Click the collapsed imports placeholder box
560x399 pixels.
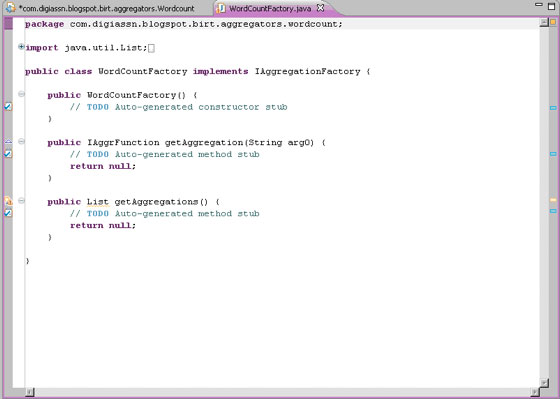151,48
